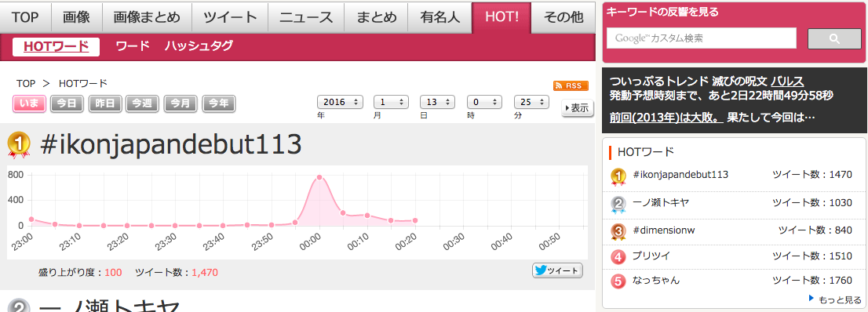
Task: Open the 画像まとめ tab
Action: point(147,17)
